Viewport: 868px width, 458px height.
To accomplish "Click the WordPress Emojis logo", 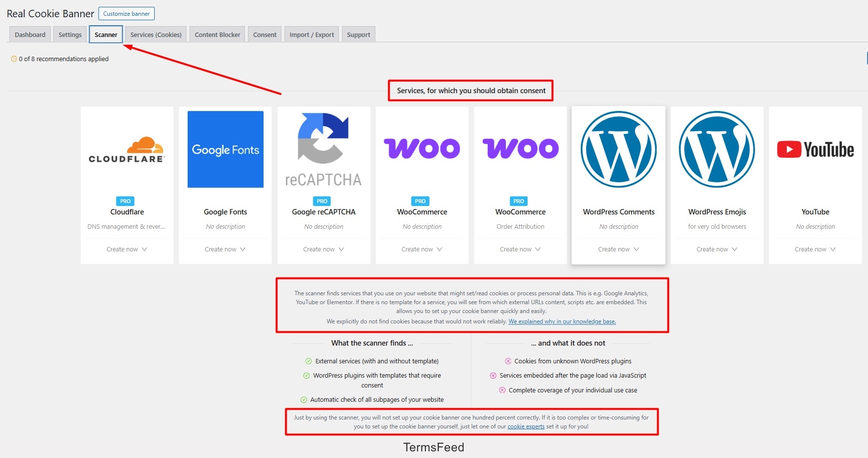I will [x=717, y=149].
